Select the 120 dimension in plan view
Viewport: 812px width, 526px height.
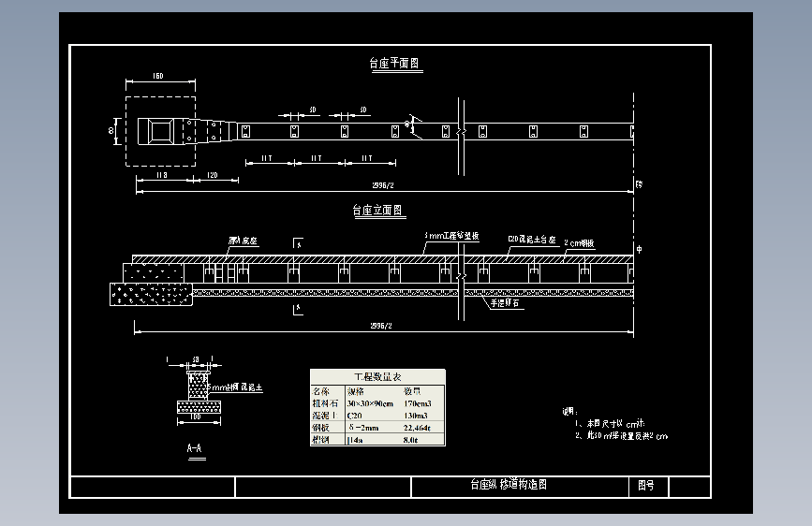pos(213,176)
